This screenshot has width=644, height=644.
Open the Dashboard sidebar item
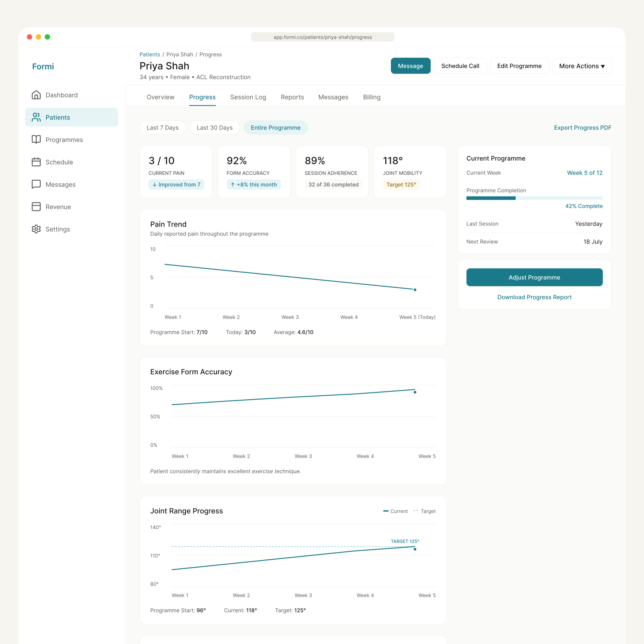(x=72, y=95)
